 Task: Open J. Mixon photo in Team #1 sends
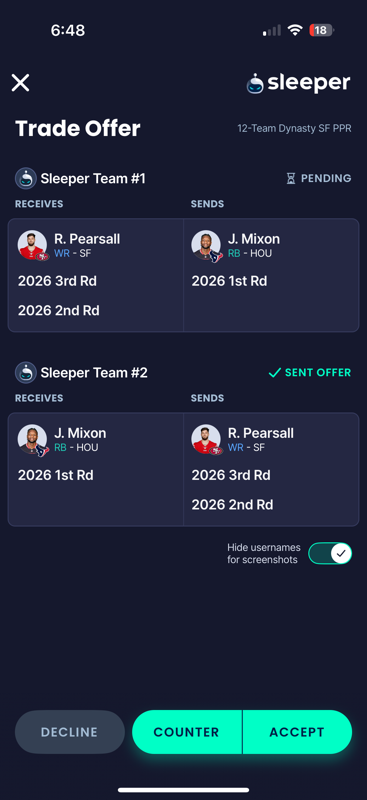click(207, 245)
